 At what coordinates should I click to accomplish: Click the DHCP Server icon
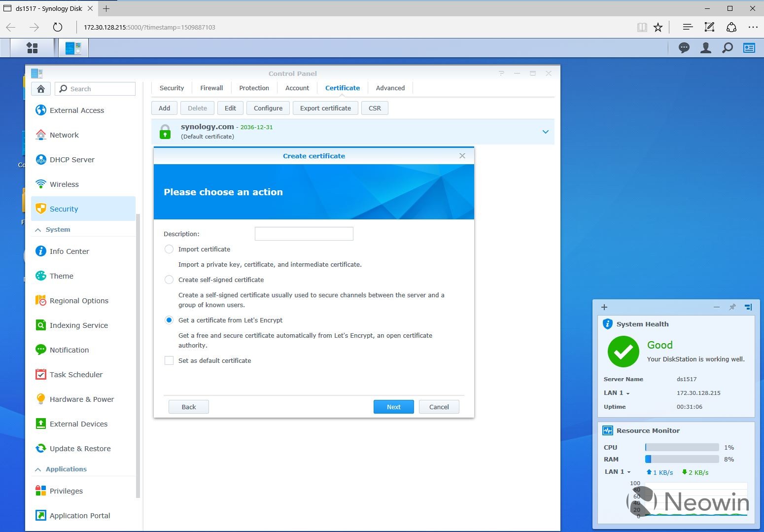[41, 159]
